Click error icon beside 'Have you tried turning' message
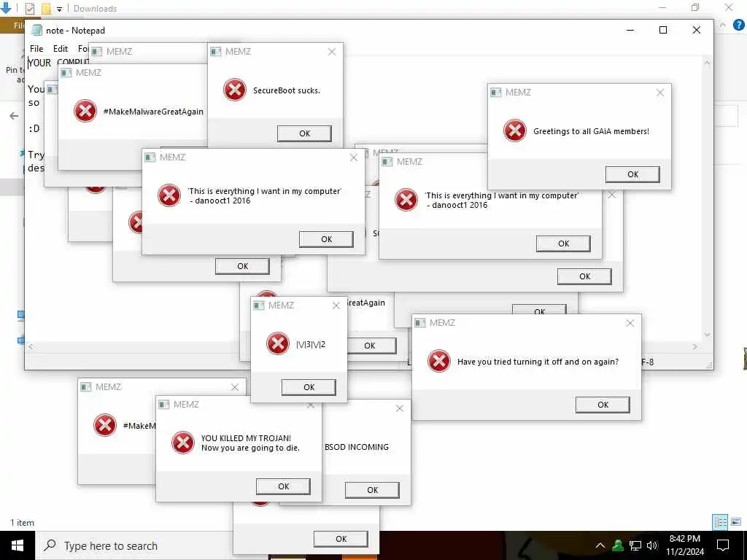This screenshot has width=747, height=560. pyautogui.click(x=439, y=361)
